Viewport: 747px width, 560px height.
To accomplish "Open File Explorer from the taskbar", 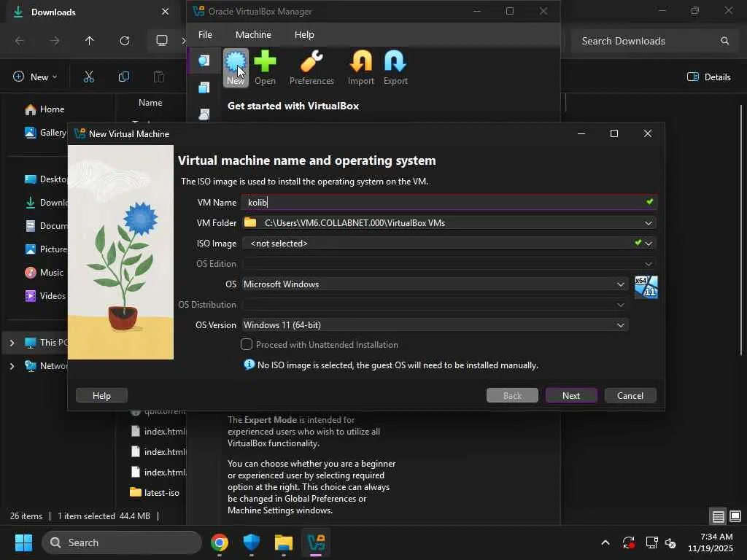I will tap(284, 542).
